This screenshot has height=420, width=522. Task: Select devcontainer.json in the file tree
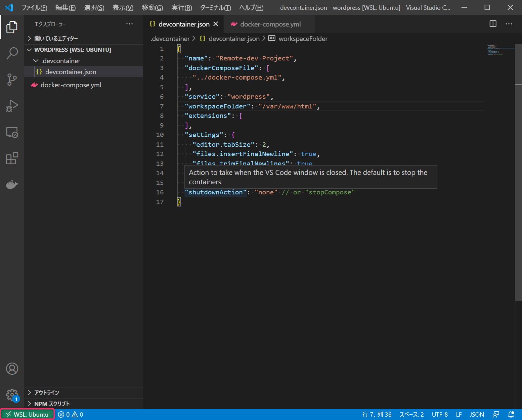(x=84, y=72)
